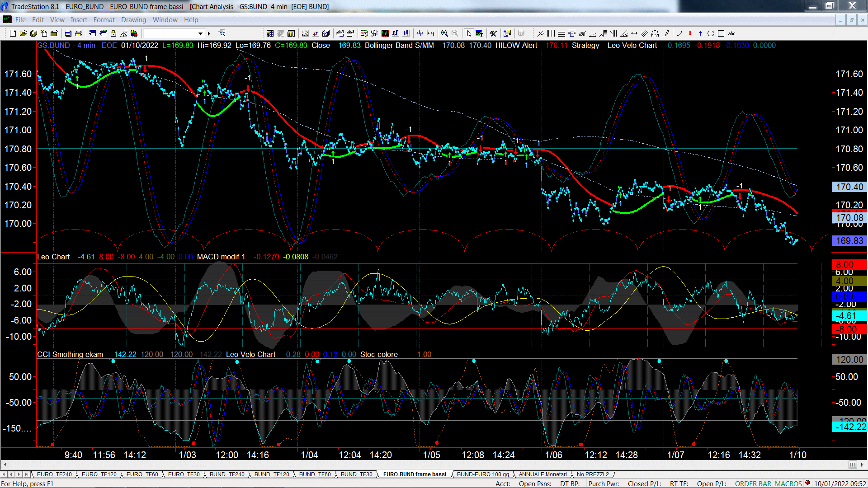Viewport: 868px width, 488px height.
Task: Click the horizontal scrollbar left arrow
Action: click(x=5, y=465)
